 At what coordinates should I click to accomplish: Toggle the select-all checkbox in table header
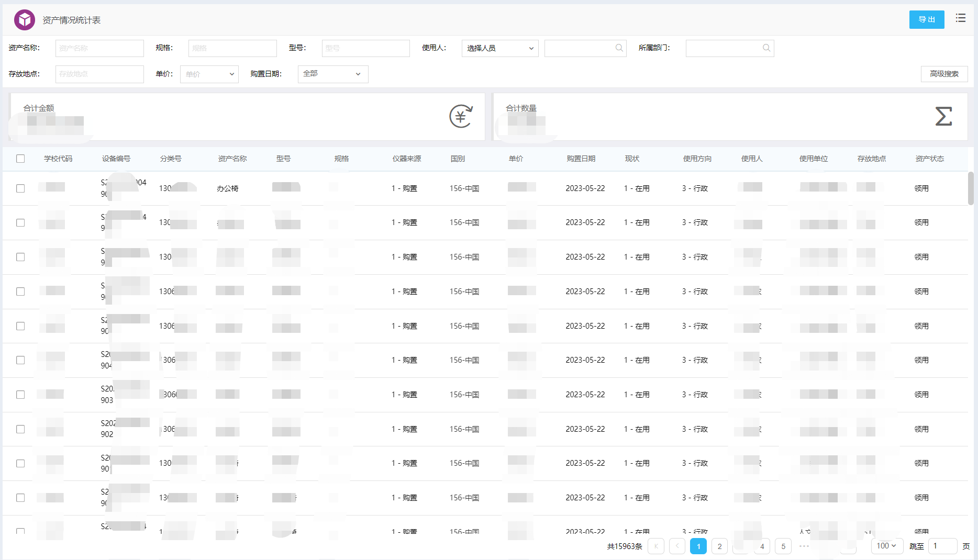20,159
